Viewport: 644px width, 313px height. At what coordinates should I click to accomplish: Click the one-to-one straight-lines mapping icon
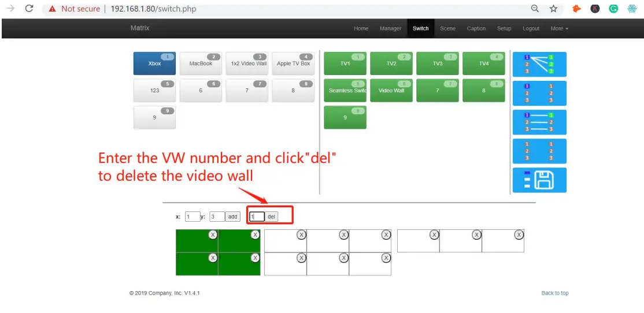tap(539, 122)
